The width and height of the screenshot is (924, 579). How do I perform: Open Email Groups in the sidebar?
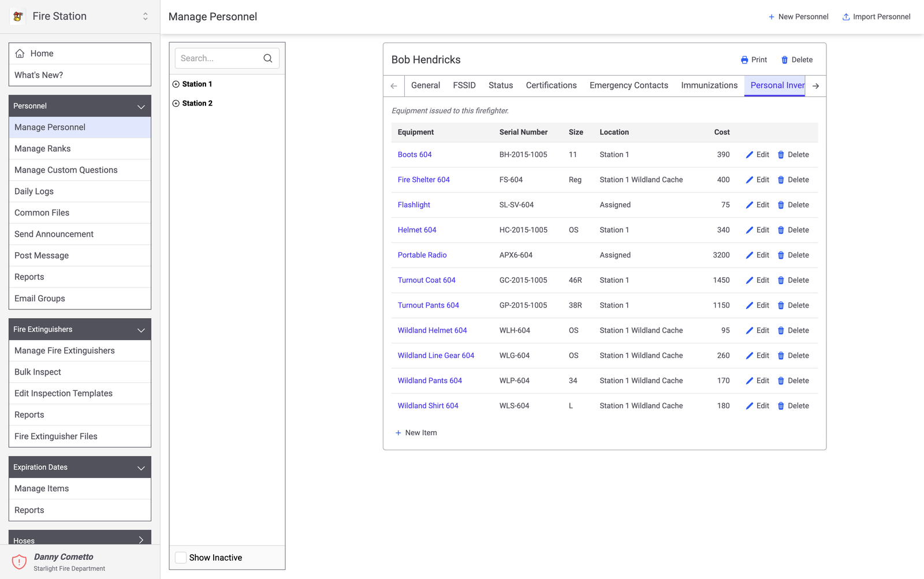(x=80, y=298)
